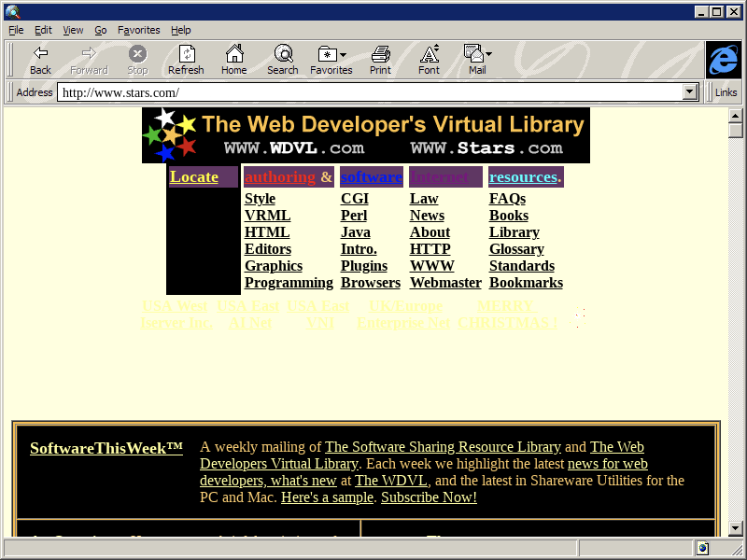
Task: Click the Stop loading icon
Action: click(x=137, y=53)
